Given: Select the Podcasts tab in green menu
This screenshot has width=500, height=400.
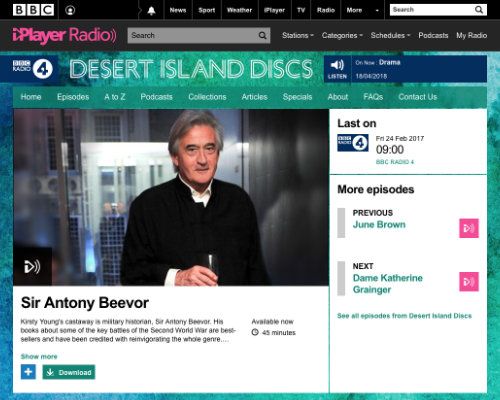Looking at the screenshot, I should (156, 97).
